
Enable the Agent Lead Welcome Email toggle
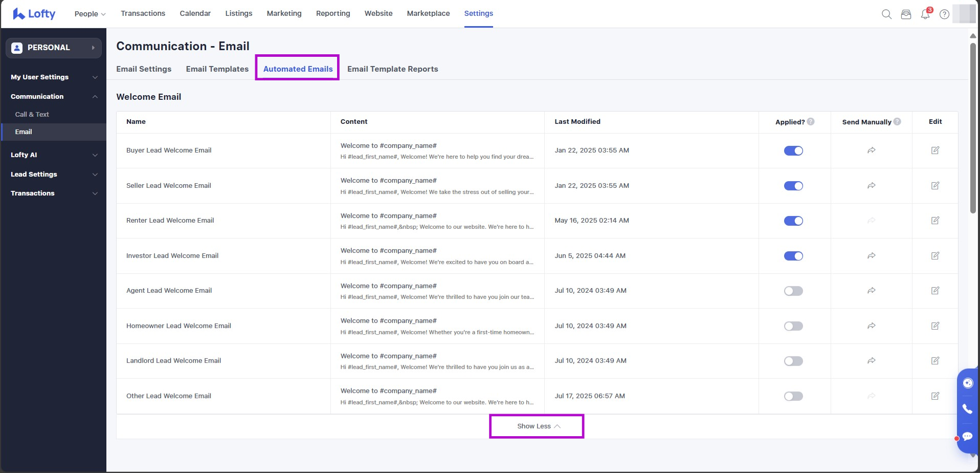pyautogui.click(x=793, y=291)
